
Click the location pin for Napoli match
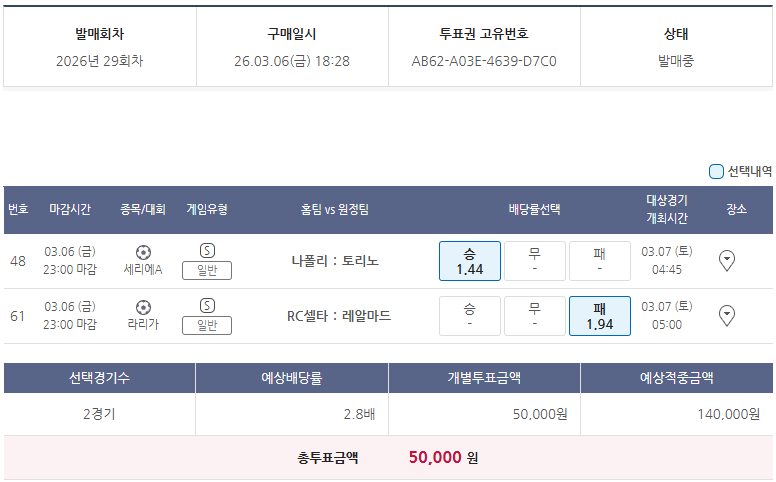[728, 261]
